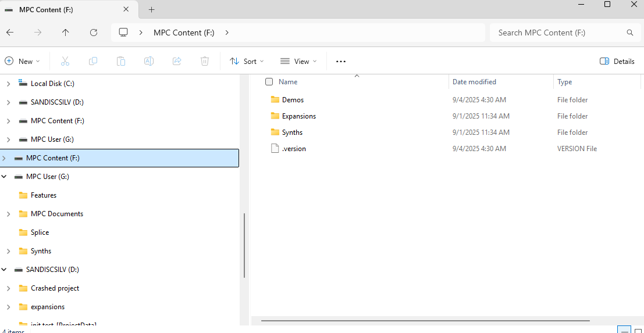The height and width of the screenshot is (333, 644).
Task: Select the Features folder in tree
Action: point(44,195)
